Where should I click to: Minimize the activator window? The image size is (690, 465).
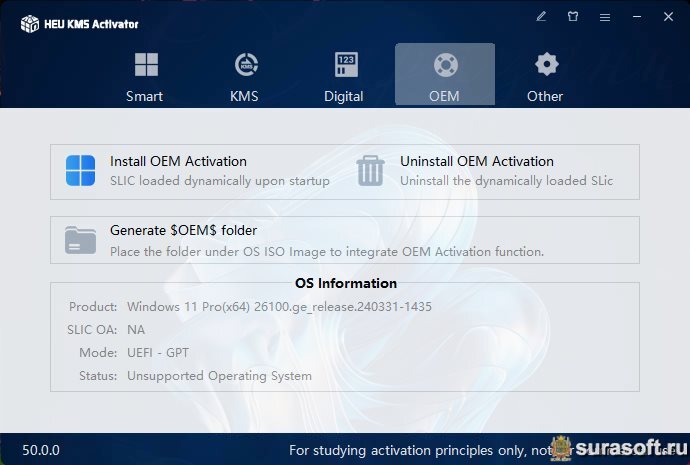pos(637,17)
